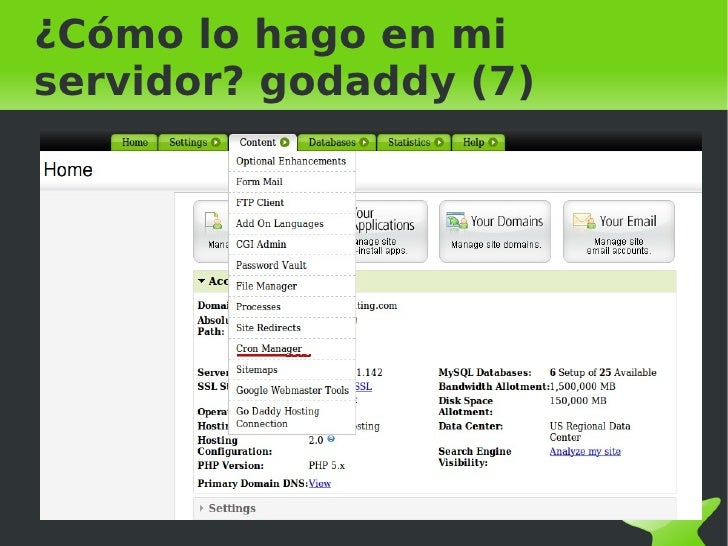
Task: Click the MySQL Databases label
Action: click(x=485, y=372)
